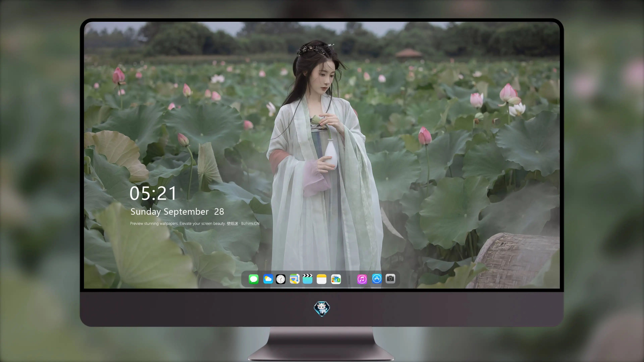This screenshot has width=644, height=362.
Task: Open the Camera app in the dock
Action: (390, 279)
